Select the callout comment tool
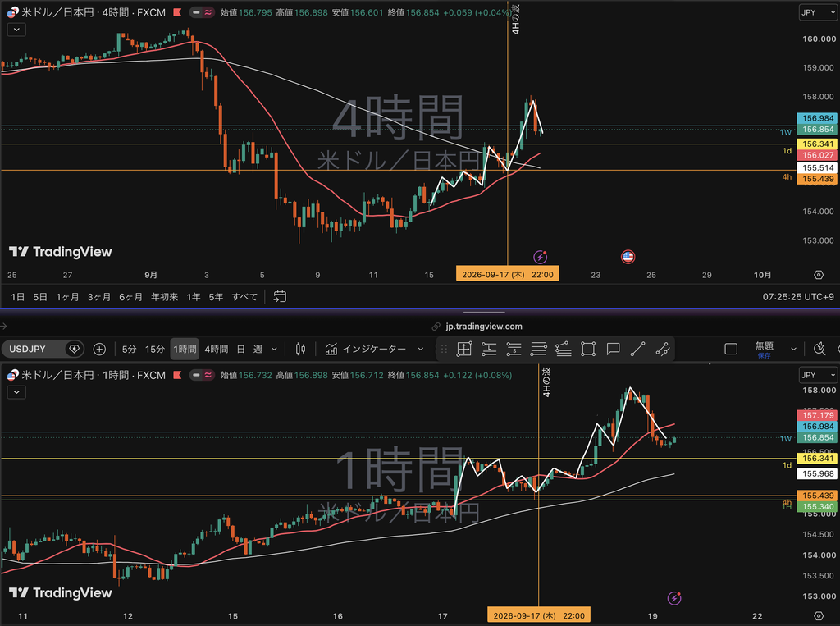Screen dimensions: 840x626 coord(613,349)
